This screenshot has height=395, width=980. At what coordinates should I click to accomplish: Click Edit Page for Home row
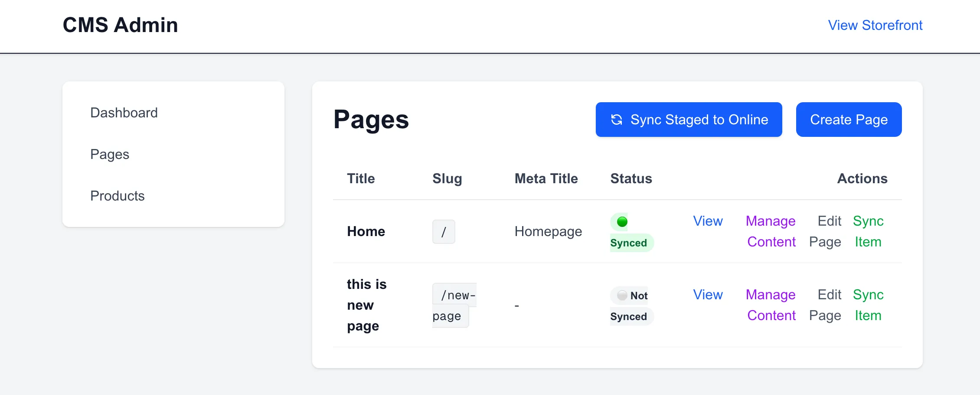825,231
